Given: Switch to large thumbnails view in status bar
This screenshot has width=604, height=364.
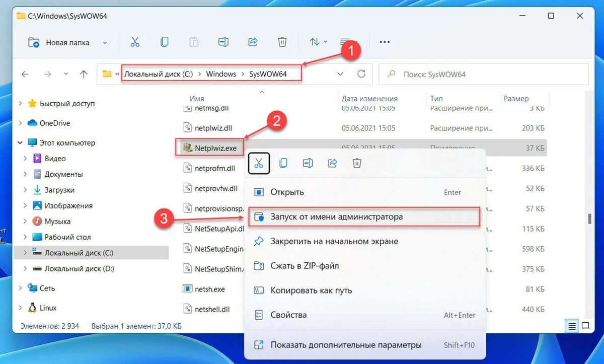Looking at the screenshot, I should point(585,326).
